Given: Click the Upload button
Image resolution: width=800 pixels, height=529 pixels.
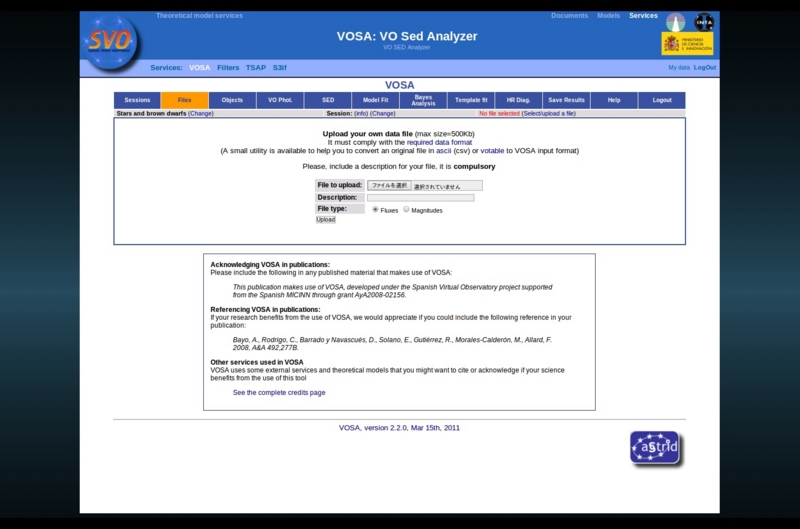Looking at the screenshot, I should tap(326, 220).
